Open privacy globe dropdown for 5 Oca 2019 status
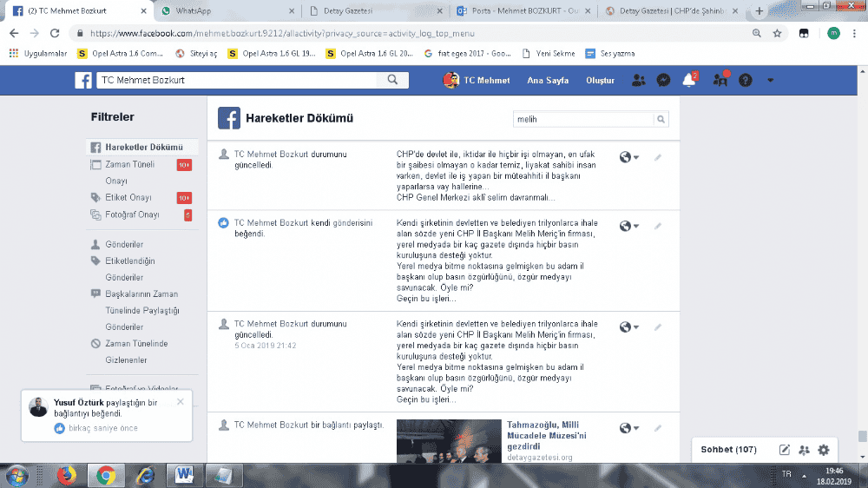The image size is (868, 488). pyautogui.click(x=628, y=326)
